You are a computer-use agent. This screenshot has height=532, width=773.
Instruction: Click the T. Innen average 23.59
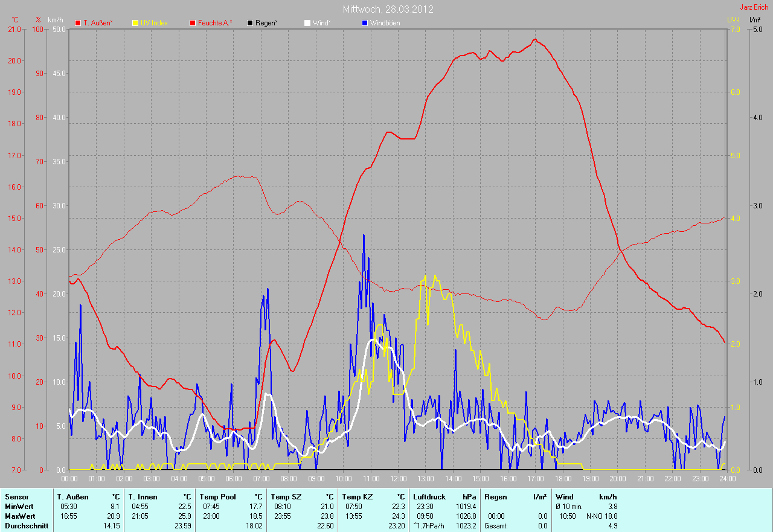[x=182, y=526]
